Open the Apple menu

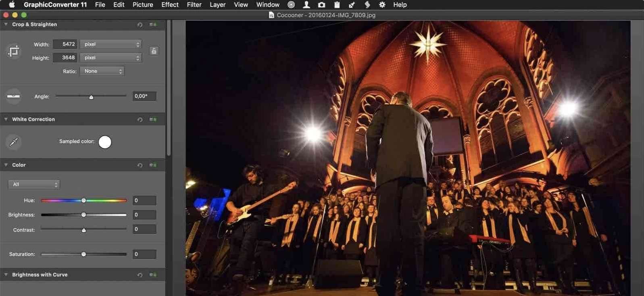pyautogui.click(x=12, y=5)
